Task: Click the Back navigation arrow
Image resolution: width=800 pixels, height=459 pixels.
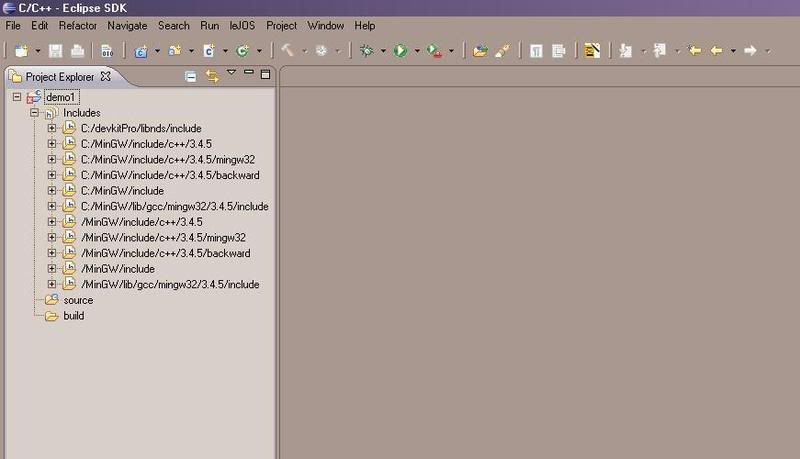Action: [x=717, y=50]
